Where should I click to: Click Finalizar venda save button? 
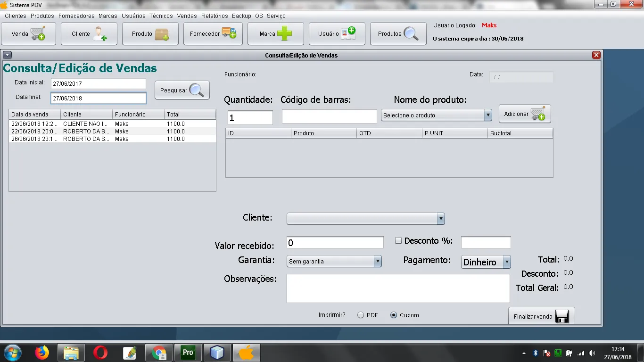[541, 316]
